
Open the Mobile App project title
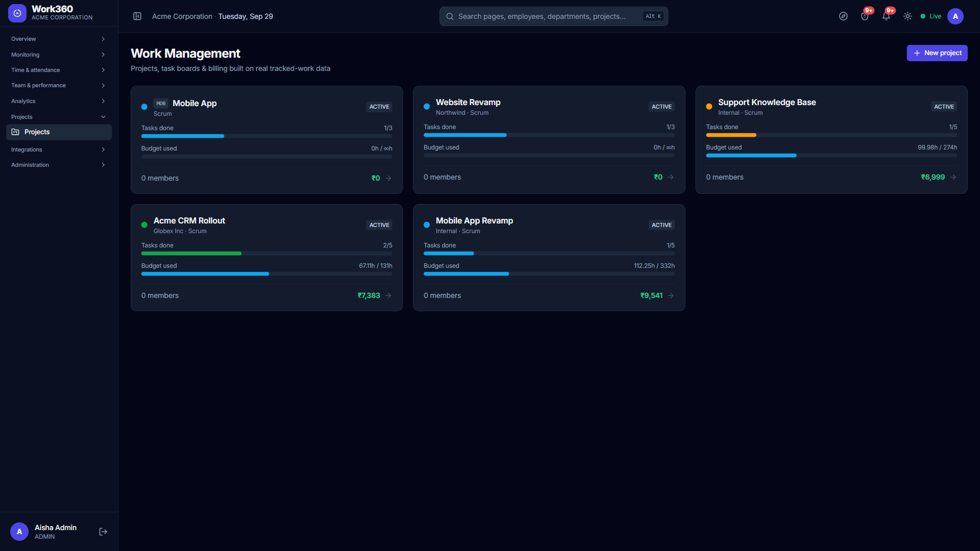[194, 103]
